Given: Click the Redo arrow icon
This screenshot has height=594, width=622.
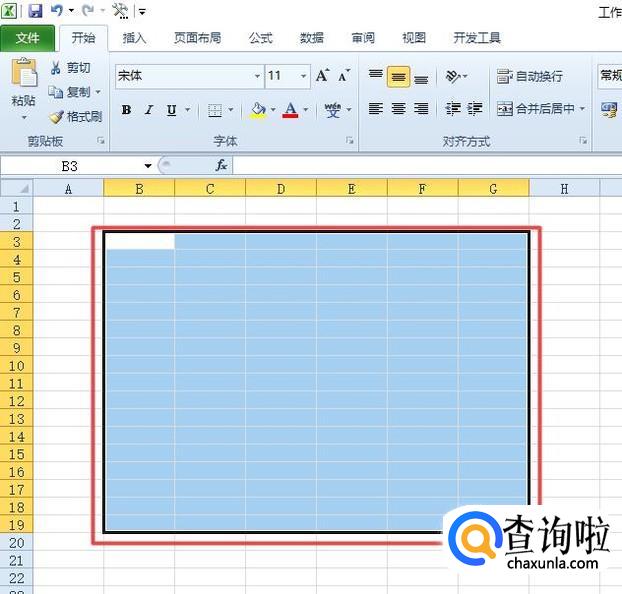Looking at the screenshot, I should point(88,10).
